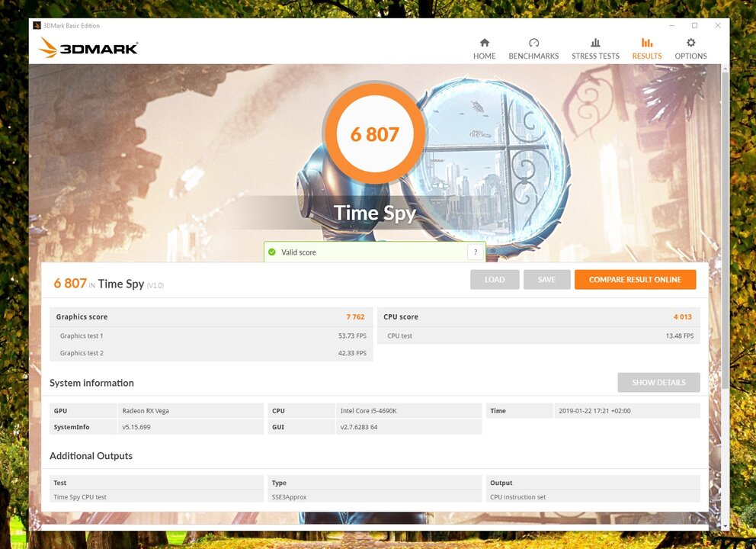Screen dimensions: 756x549
Task: Click the CPU score value 4 013
Action: [x=682, y=317]
